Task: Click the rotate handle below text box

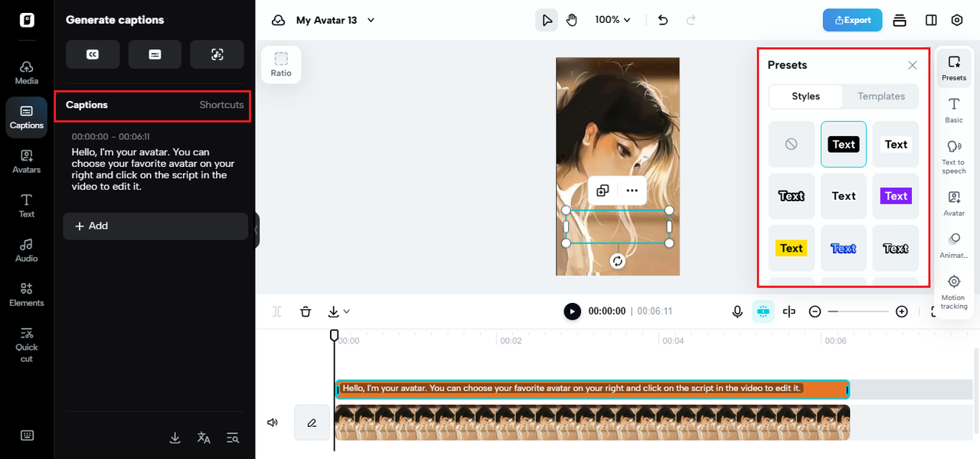Action: [x=618, y=262]
